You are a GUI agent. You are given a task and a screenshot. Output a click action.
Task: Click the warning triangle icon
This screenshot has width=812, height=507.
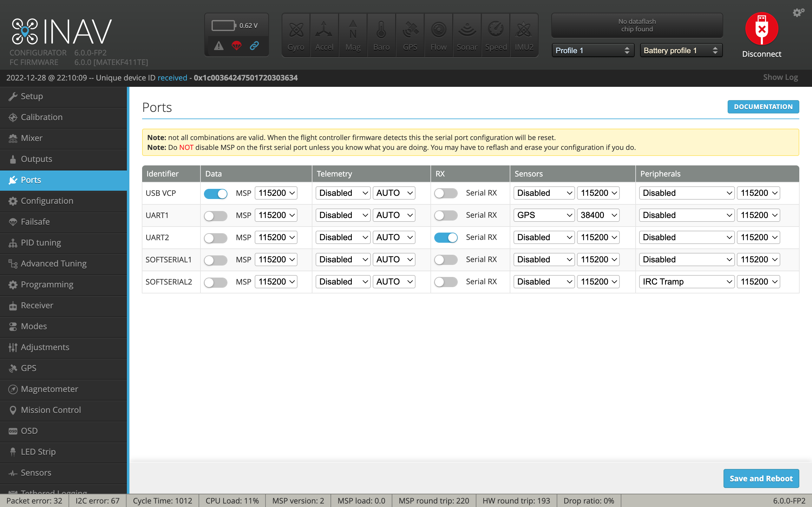point(219,46)
